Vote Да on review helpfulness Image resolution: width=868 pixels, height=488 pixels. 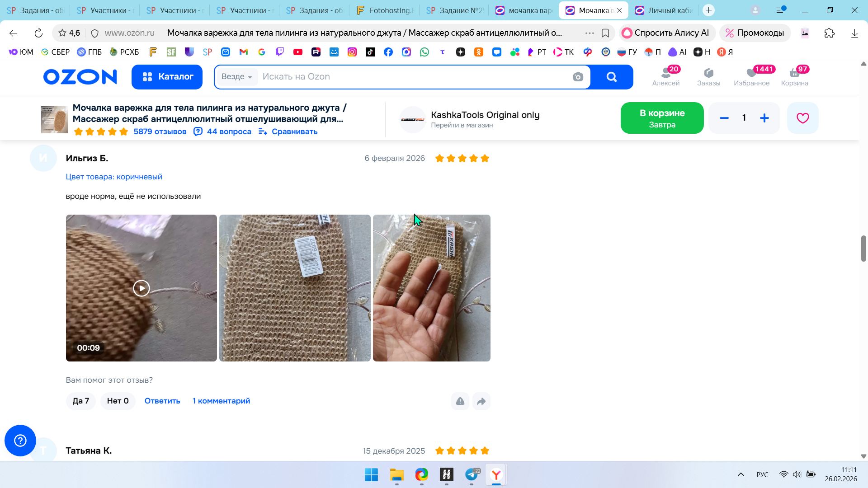point(80,401)
